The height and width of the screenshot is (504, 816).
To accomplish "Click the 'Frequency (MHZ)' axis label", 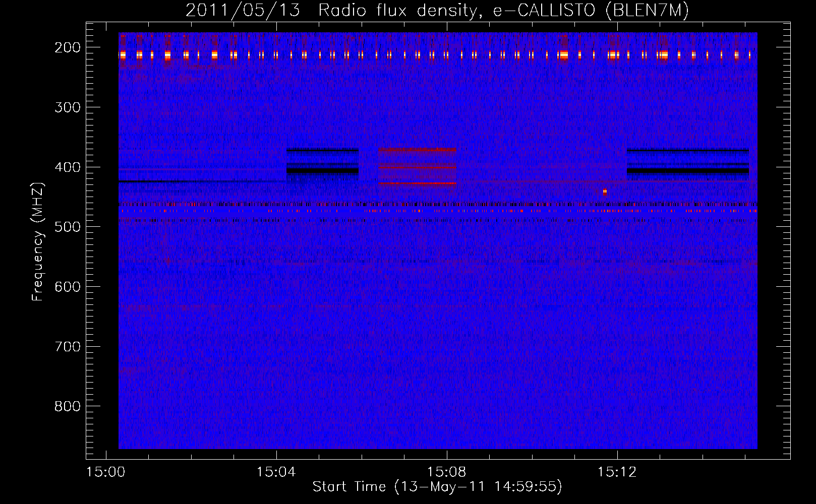I will tap(38, 242).
